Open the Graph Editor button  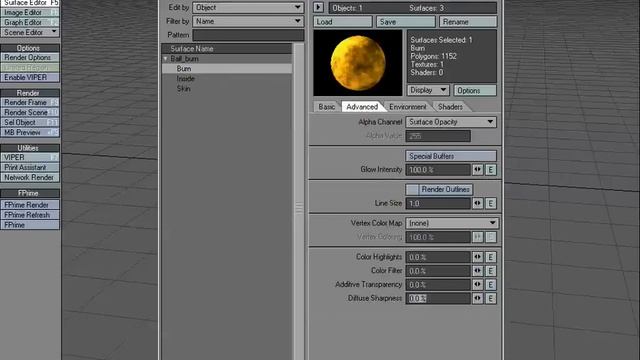pos(30,22)
